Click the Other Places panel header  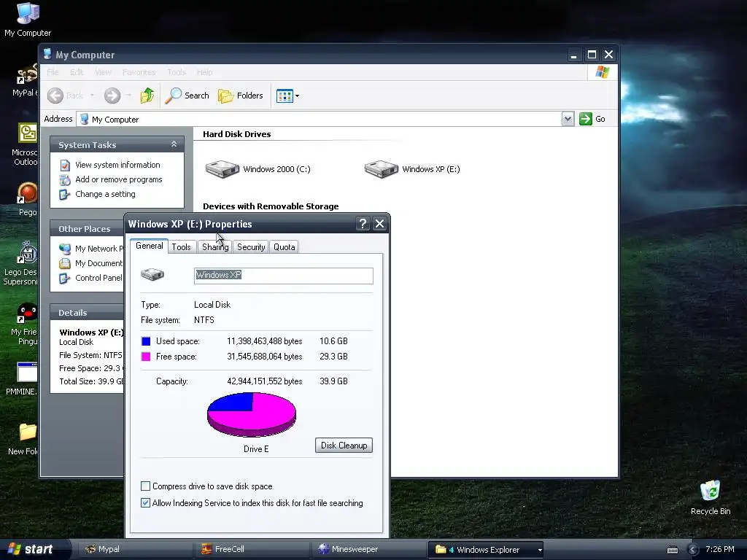pyautogui.click(x=87, y=229)
